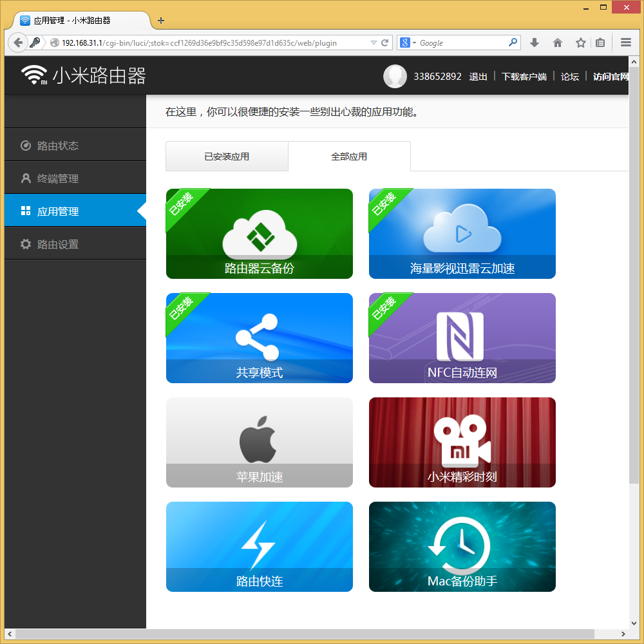
Task: Open the 苹果加速 Apple acceleration app
Action: (x=259, y=442)
